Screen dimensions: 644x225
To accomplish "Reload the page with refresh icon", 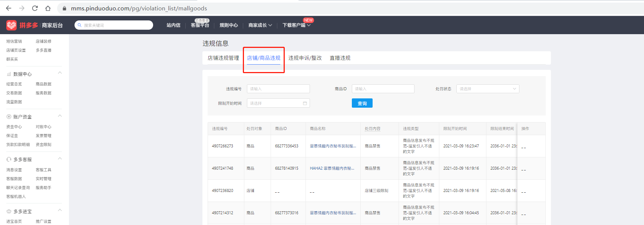I will pyautogui.click(x=35, y=8).
